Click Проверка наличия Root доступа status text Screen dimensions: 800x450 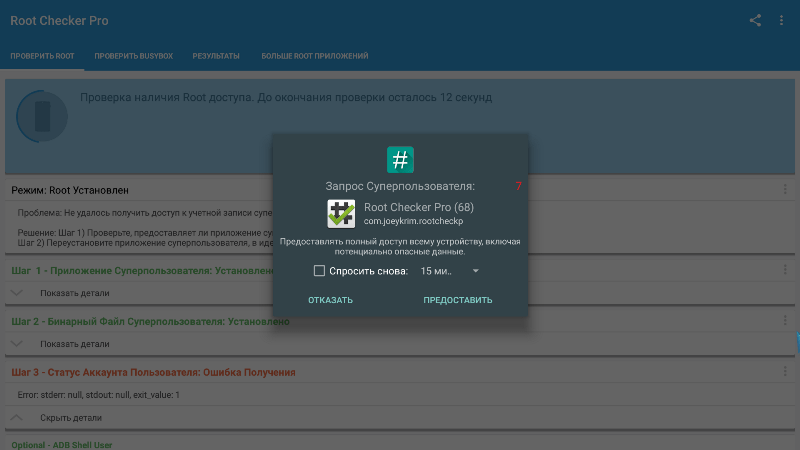(286, 97)
